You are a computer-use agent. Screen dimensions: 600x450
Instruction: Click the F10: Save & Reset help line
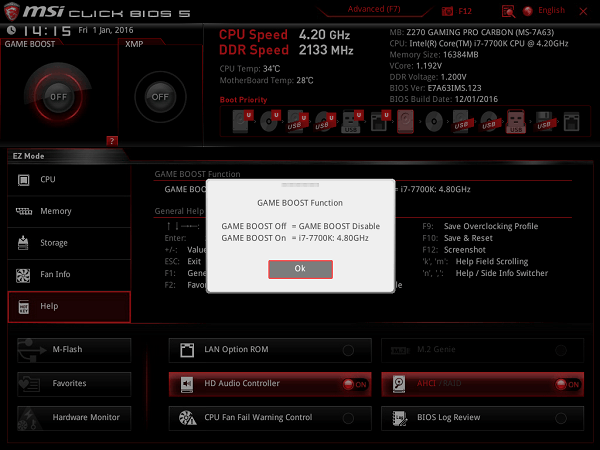click(458, 238)
